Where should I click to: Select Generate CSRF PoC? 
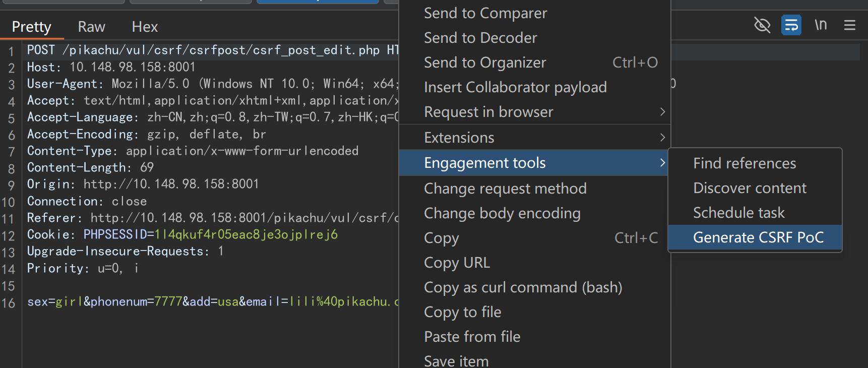pyautogui.click(x=758, y=237)
